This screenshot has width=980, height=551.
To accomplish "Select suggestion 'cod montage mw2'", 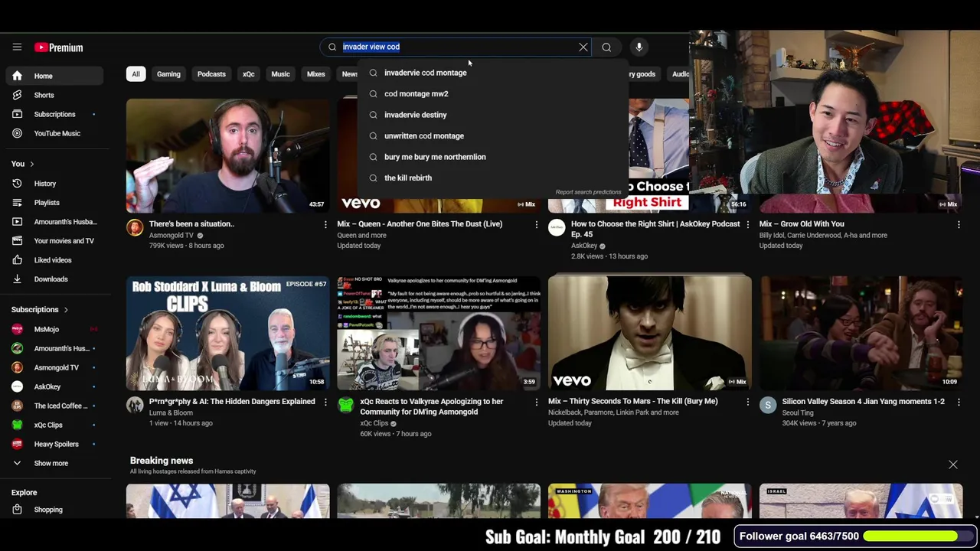I will tap(494, 93).
